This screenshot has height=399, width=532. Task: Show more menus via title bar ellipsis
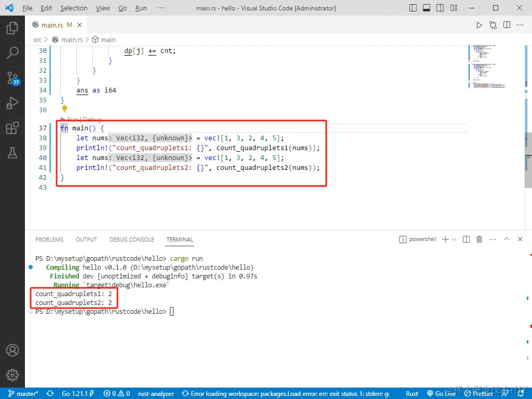coord(161,8)
